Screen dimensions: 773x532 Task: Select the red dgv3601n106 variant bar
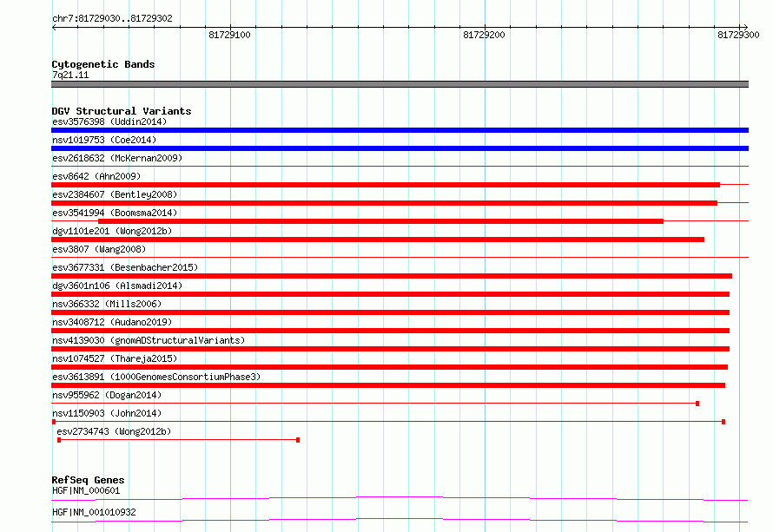(391, 294)
